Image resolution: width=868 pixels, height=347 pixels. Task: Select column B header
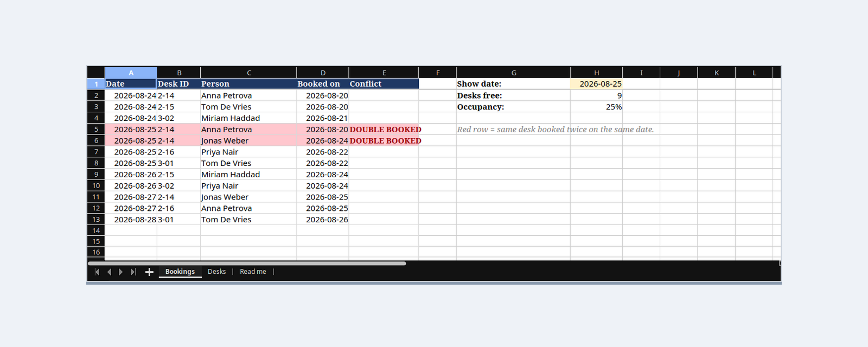click(179, 73)
